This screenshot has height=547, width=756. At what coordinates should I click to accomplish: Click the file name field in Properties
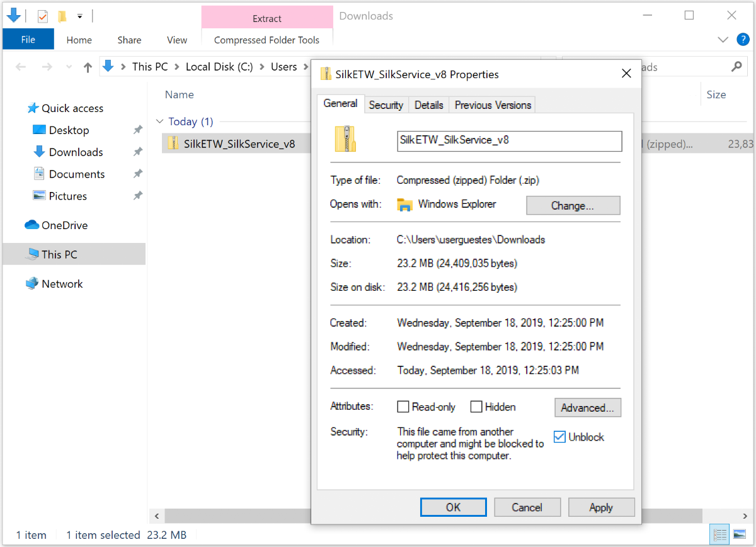pos(510,140)
